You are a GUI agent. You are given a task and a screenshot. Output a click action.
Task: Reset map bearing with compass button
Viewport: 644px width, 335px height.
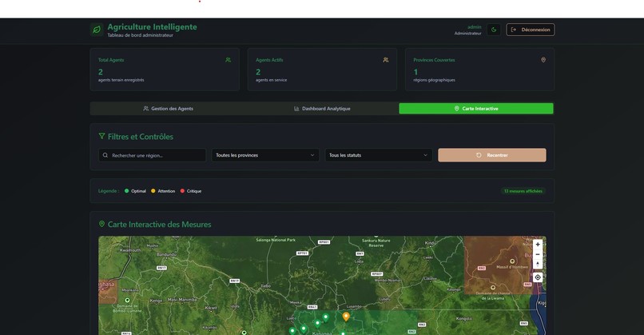coord(538,265)
